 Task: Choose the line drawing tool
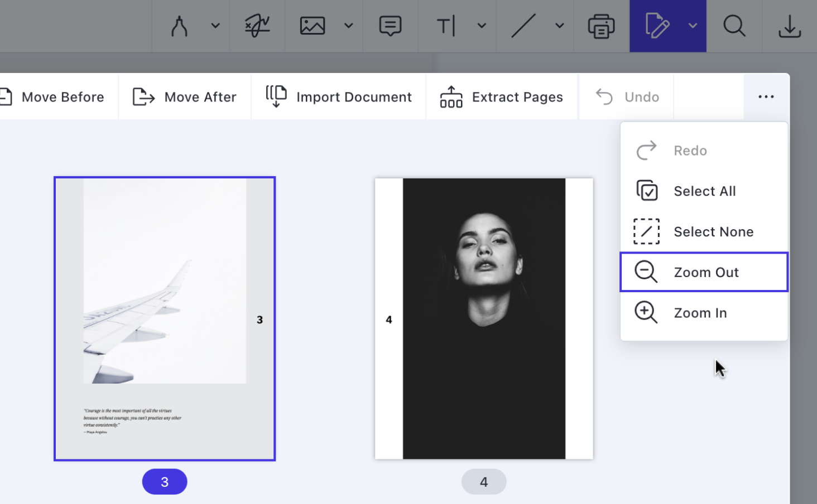click(x=523, y=26)
